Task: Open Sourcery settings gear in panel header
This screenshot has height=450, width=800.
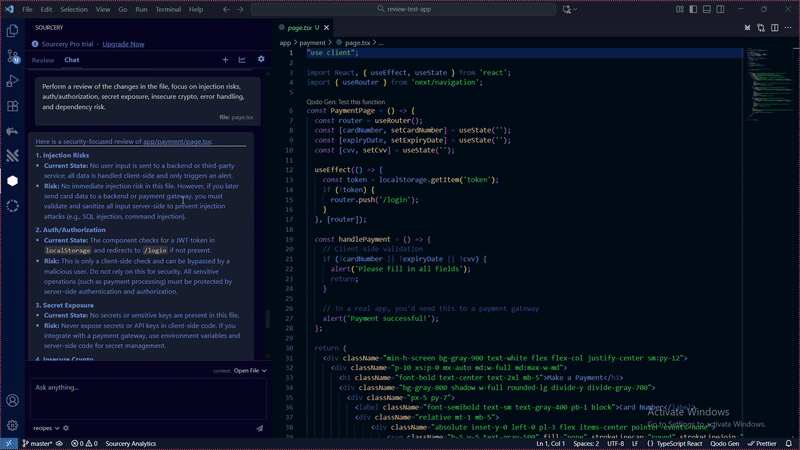Action: [x=261, y=60]
